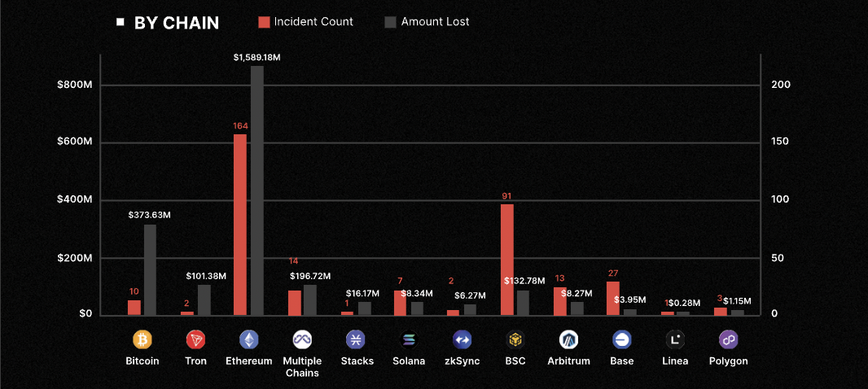Image resolution: width=868 pixels, height=389 pixels.
Task: Click the gray Amount Lost legend swatch
Action: click(391, 22)
